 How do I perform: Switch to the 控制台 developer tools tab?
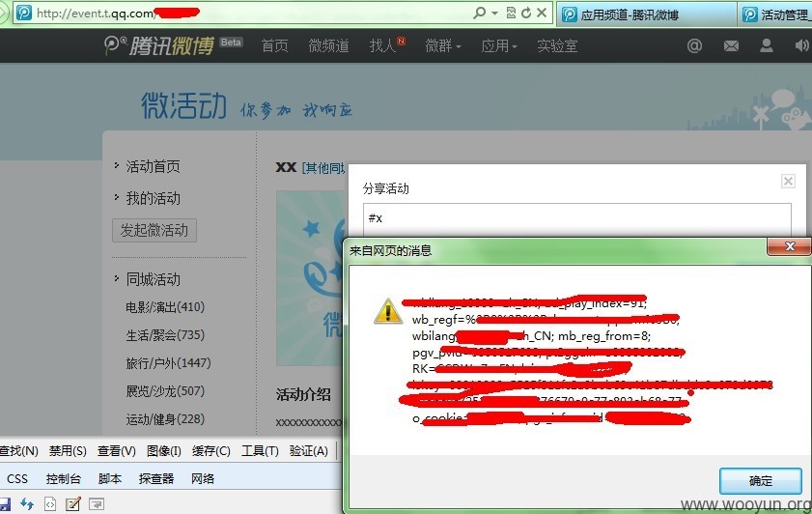pos(64,479)
